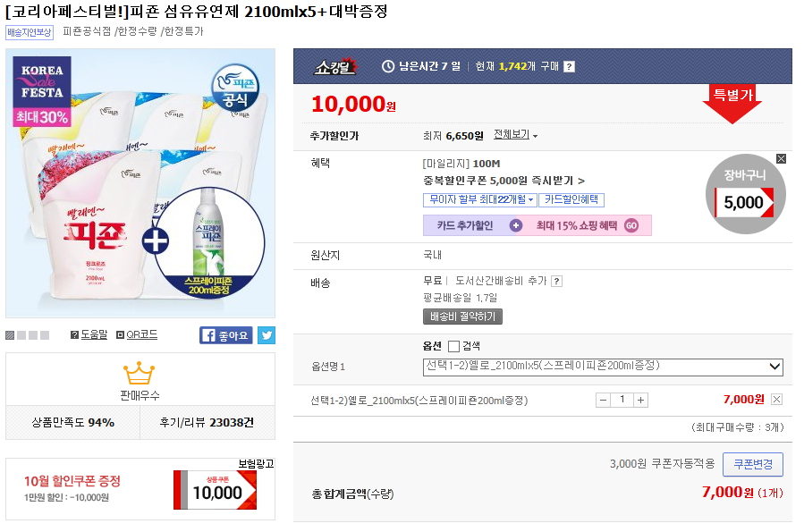Click the Twitter share icon

[267, 335]
